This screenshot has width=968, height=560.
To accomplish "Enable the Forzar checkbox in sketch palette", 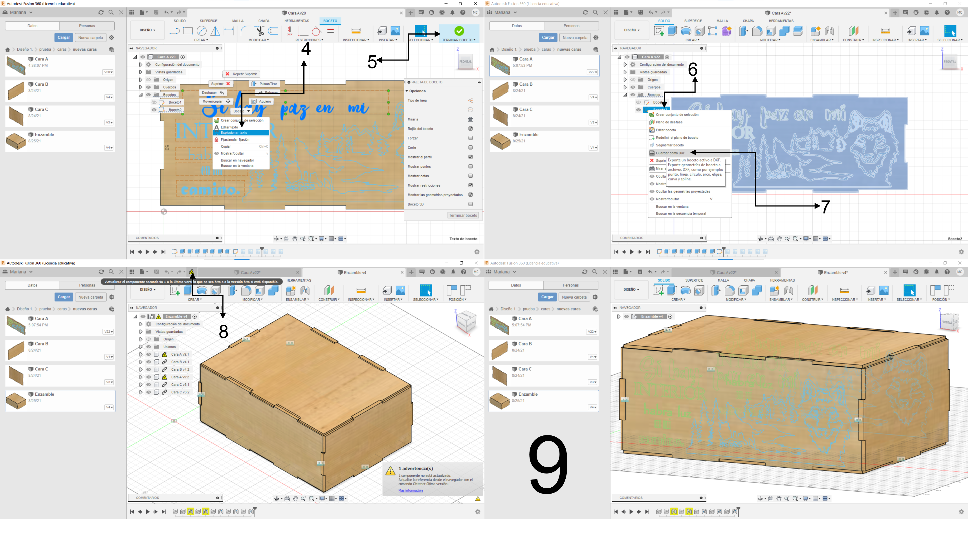I will click(470, 138).
